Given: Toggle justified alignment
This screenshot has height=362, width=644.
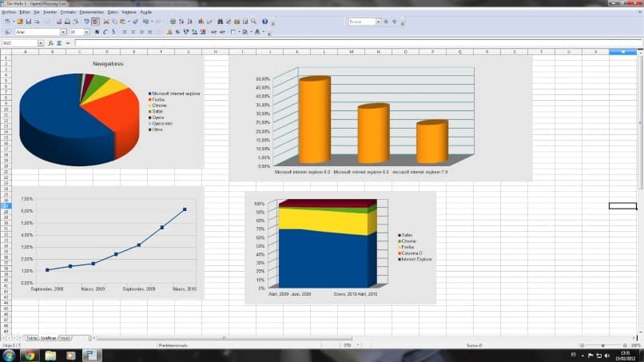Looking at the screenshot, I should [x=150, y=32].
